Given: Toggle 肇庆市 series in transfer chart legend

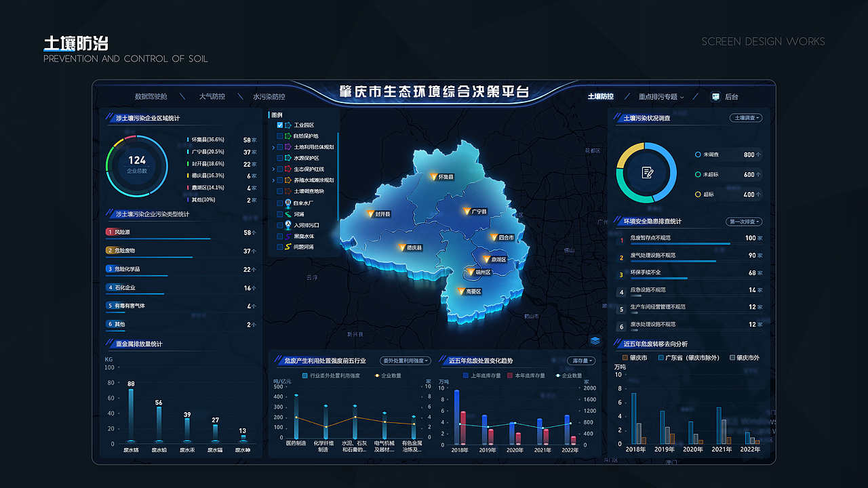Looking at the screenshot, I should [x=635, y=357].
